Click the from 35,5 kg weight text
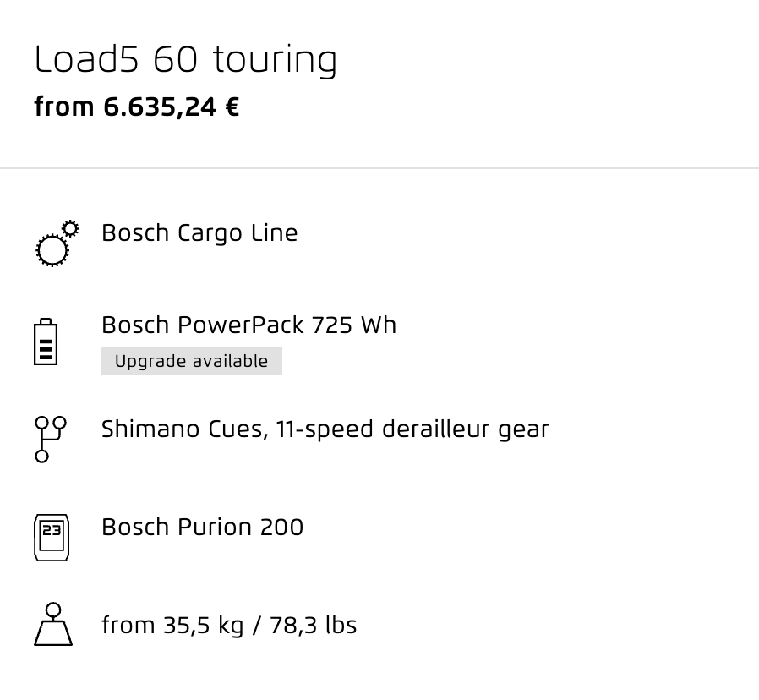The width and height of the screenshot is (759, 700). point(172,625)
